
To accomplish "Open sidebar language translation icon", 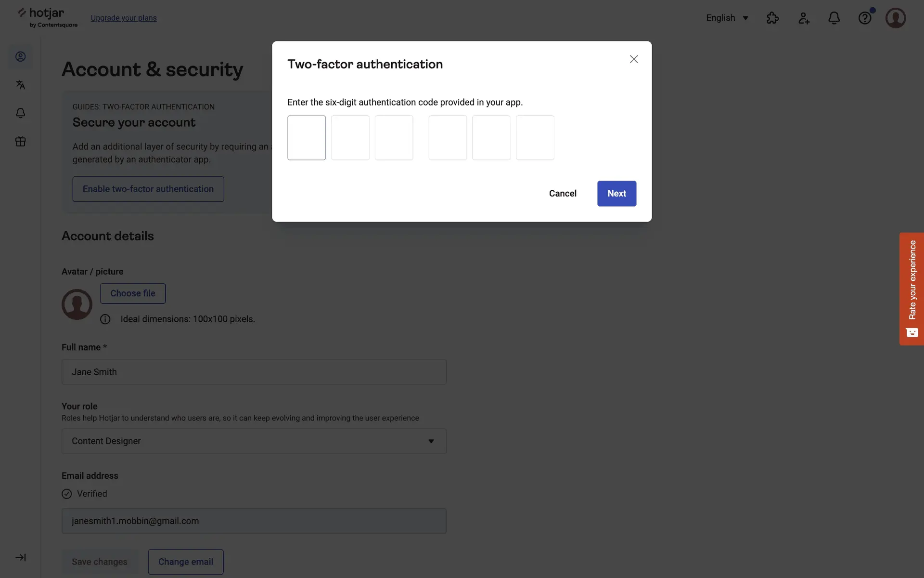I will pyautogui.click(x=20, y=85).
